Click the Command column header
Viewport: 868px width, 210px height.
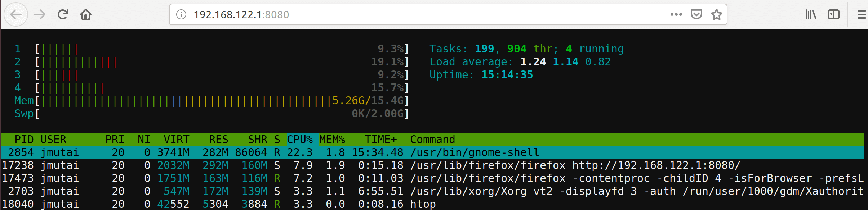[433, 140]
